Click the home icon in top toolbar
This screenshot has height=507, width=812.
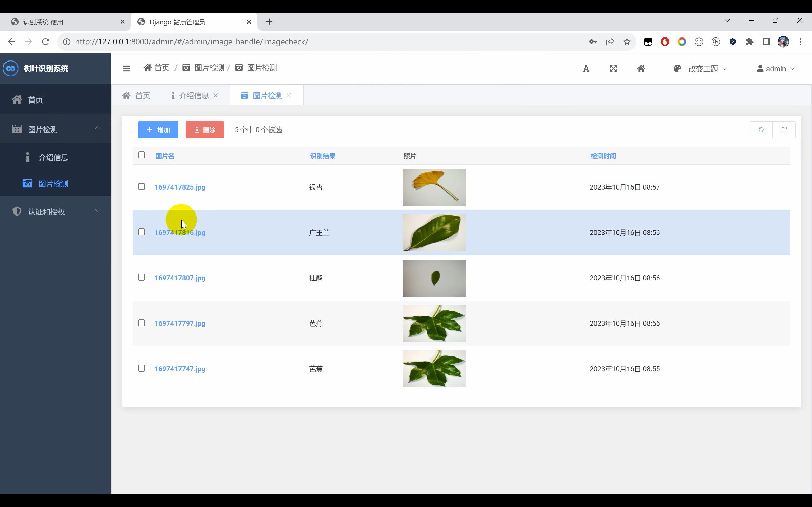[641, 69]
